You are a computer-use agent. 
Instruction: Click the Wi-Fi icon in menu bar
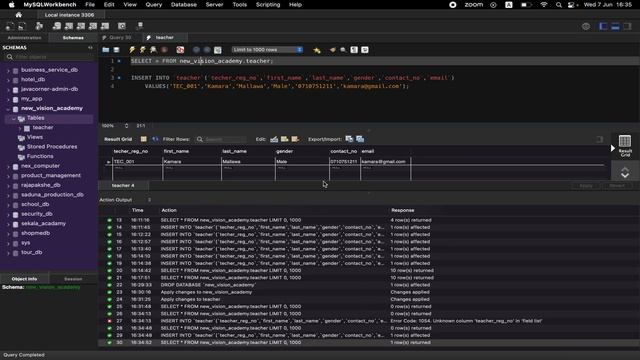click(x=544, y=4)
